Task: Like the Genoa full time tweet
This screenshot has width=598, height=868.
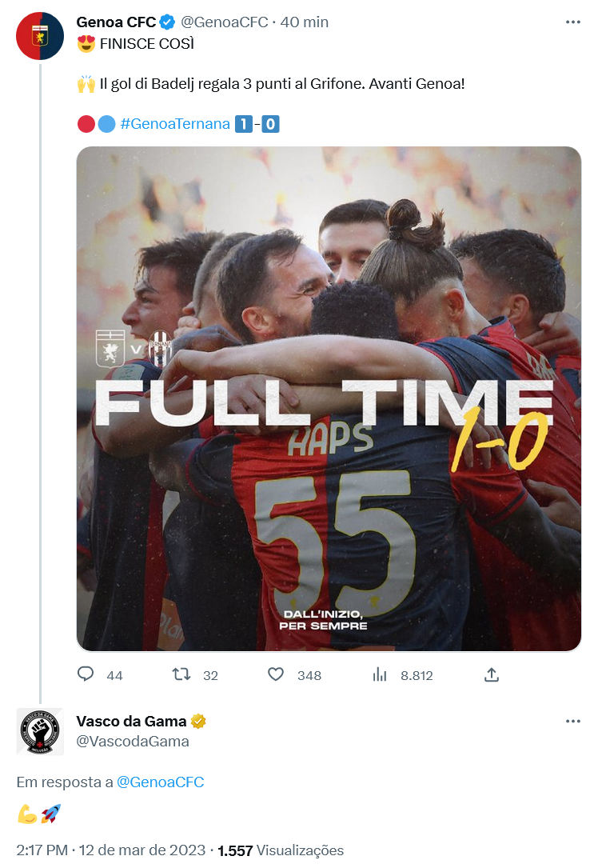Action: 276,674
